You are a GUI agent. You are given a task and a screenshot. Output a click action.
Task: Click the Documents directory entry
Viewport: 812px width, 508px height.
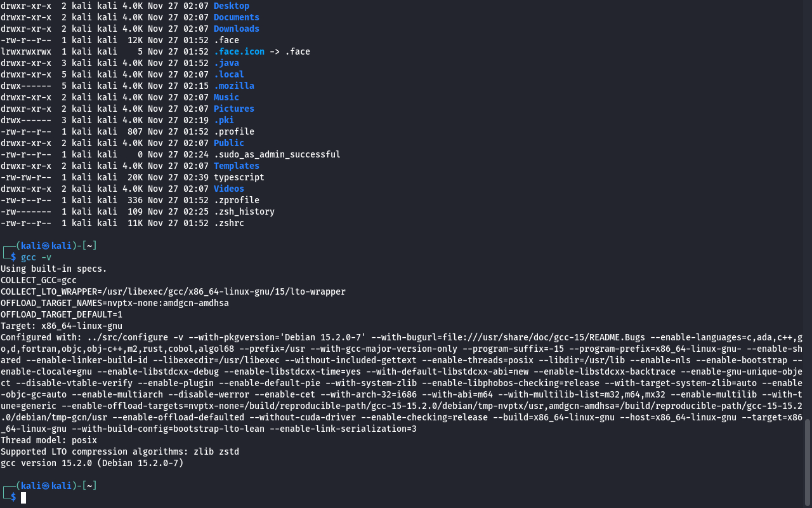coord(236,17)
